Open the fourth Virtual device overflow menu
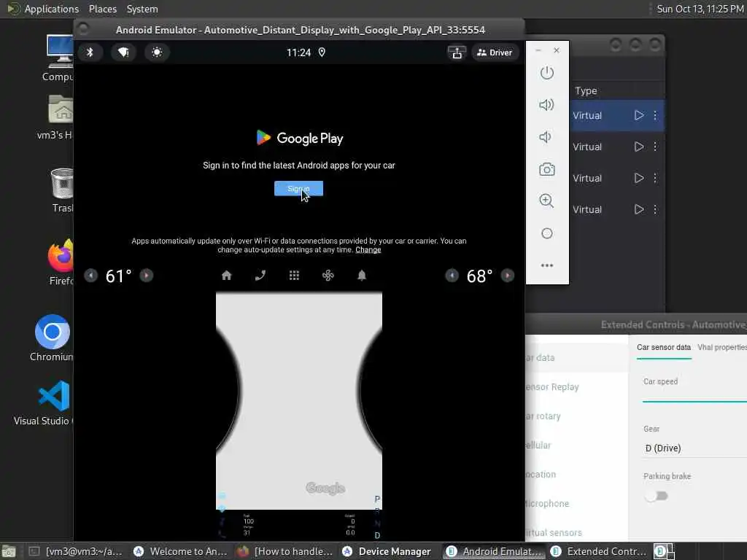Image resolution: width=747 pixels, height=560 pixels. click(x=656, y=209)
